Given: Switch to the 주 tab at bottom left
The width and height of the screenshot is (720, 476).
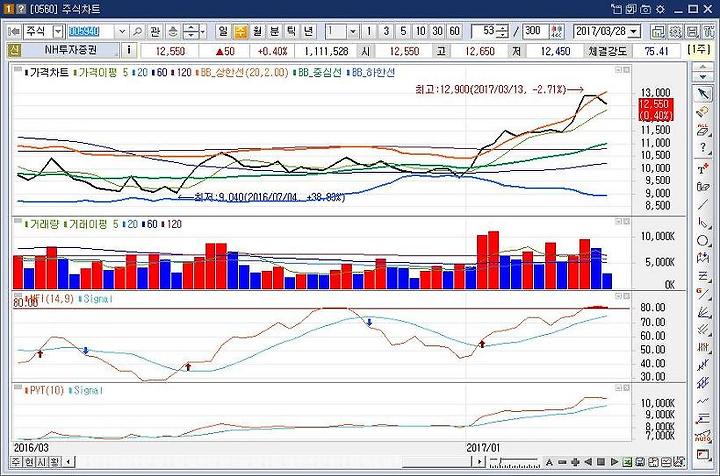Looking at the screenshot, I should (x=16, y=461).
